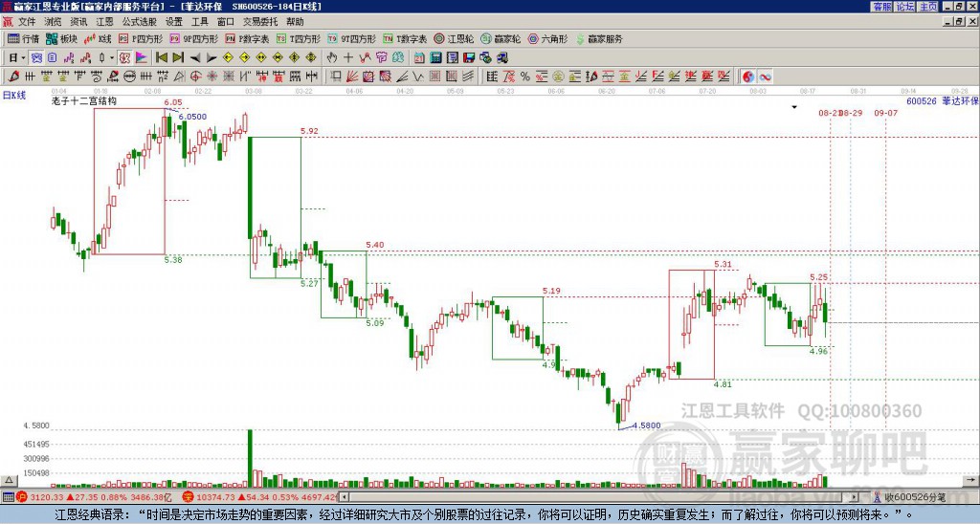980x524 pixels.
Task: Select the crosshair cursor tool
Action: (348, 58)
